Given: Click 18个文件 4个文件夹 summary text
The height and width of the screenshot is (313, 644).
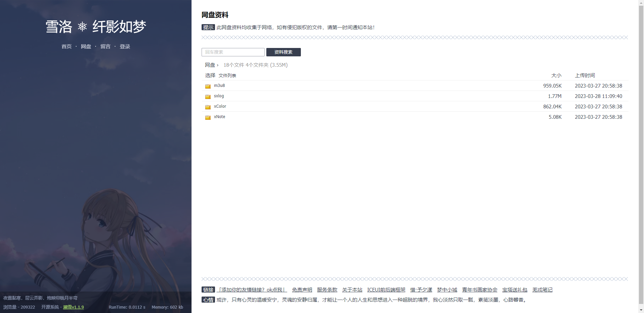Looking at the screenshot, I should (256, 65).
